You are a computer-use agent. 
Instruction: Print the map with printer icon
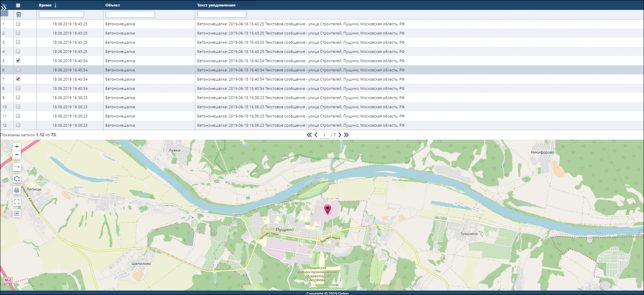click(x=17, y=190)
